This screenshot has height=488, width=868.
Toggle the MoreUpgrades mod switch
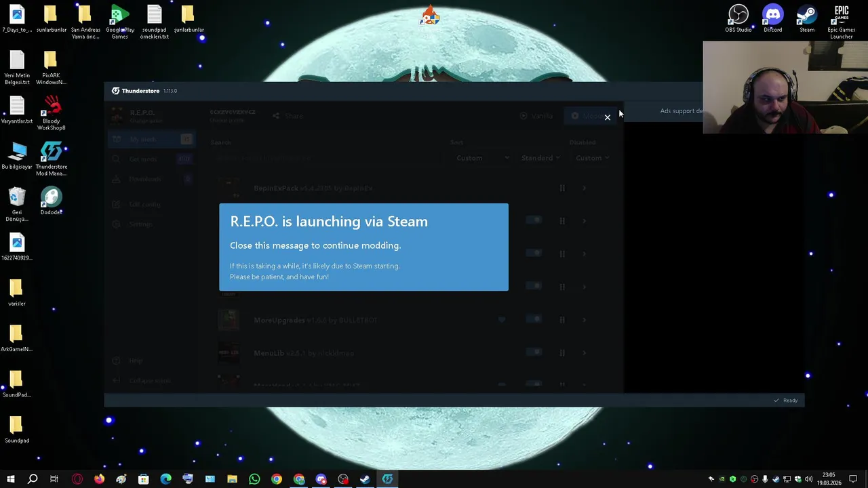tap(534, 319)
